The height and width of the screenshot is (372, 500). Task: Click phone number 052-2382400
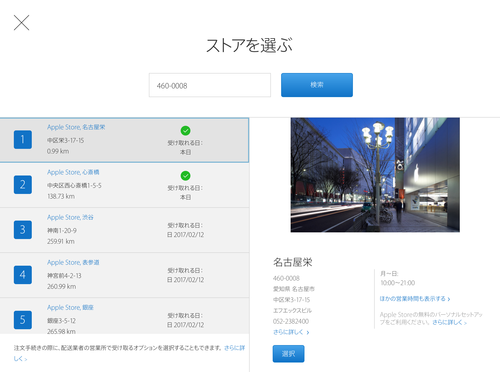(x=291, y=321)
